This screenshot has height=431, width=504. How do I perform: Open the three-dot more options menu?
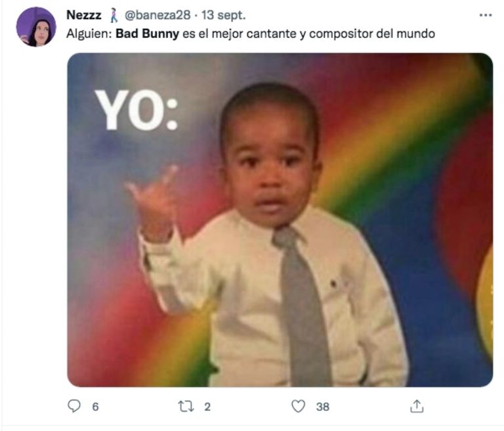486,15
